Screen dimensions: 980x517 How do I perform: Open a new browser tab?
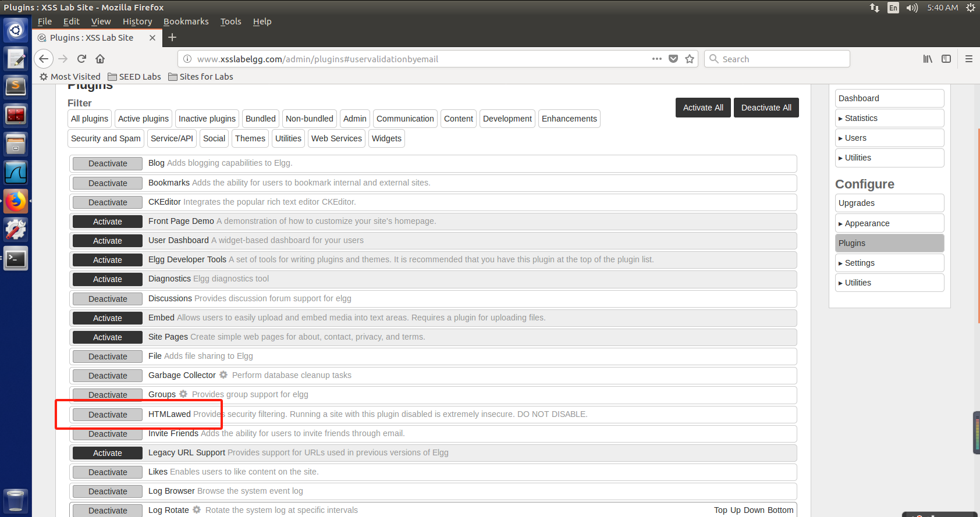click(x=172, y=37)
